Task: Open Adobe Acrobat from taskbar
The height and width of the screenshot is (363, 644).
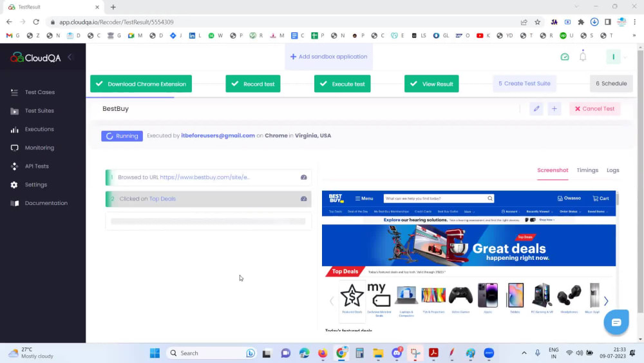Action: (x=433, y=353)
